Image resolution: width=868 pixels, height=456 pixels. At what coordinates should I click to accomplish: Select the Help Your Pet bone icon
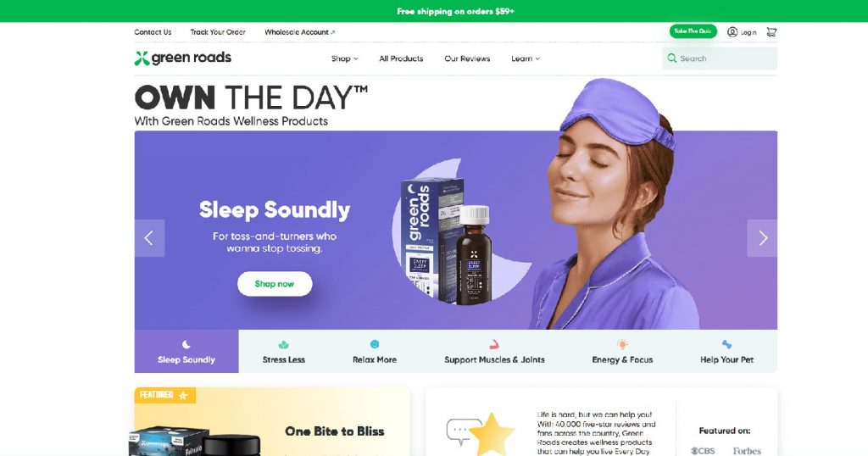pyautogui.click(x=726, y=344)
